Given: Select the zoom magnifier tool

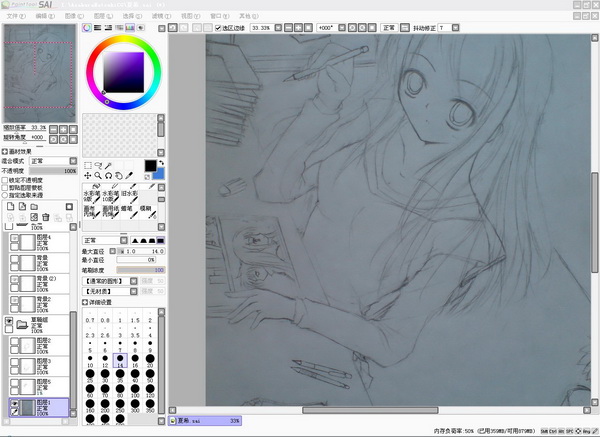Looking at the screenshot, I should point(98,175).
